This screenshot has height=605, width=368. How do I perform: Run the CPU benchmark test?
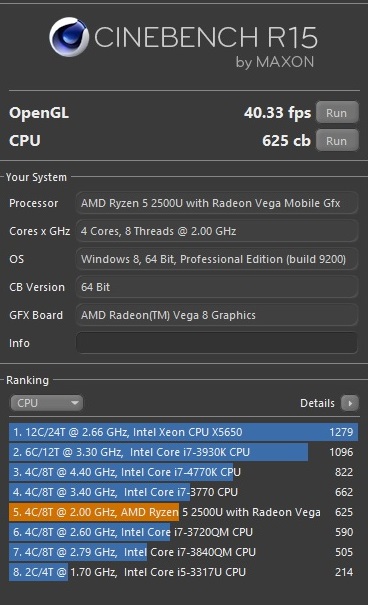tap(337, 141)
